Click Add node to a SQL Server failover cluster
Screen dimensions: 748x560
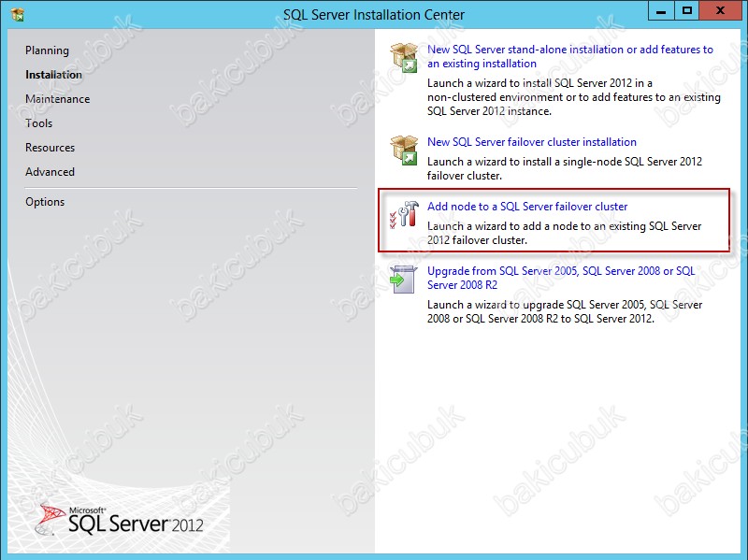pyautogui.click(x=527, y=207)
